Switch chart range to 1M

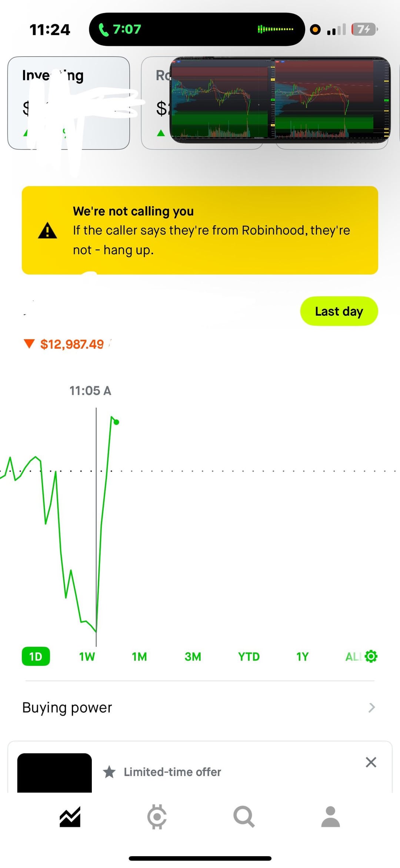tap(139, 656)
